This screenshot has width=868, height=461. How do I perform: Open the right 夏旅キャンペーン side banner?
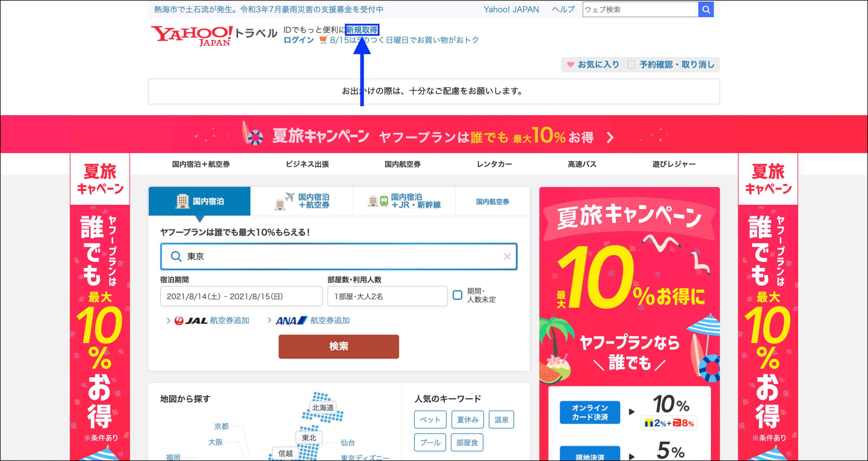pos(768,307)
